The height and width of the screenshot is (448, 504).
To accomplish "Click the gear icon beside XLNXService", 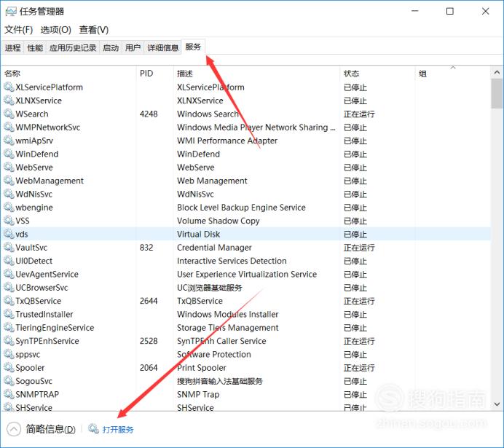I will [9, 101].
